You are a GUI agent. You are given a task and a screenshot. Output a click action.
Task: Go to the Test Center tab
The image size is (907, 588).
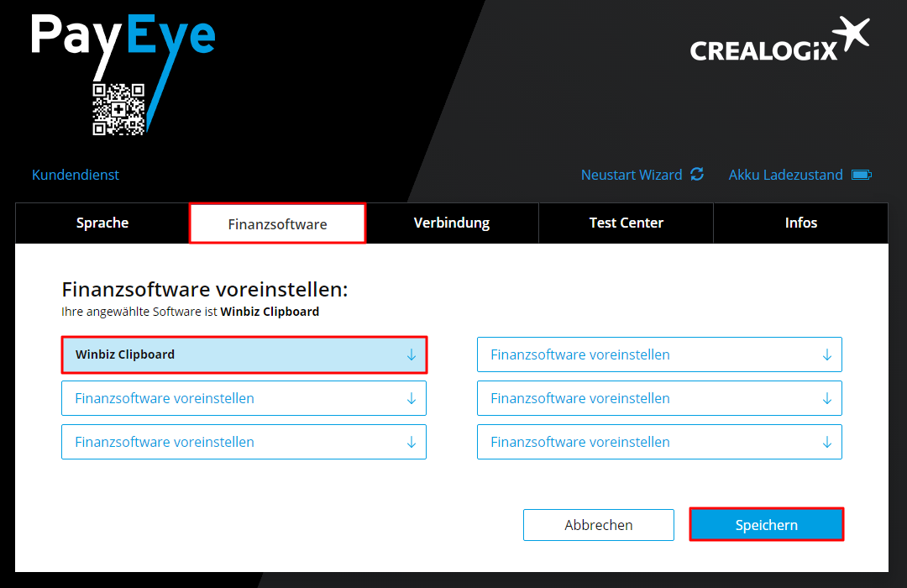pyautogui.click(x=626, y=223)
